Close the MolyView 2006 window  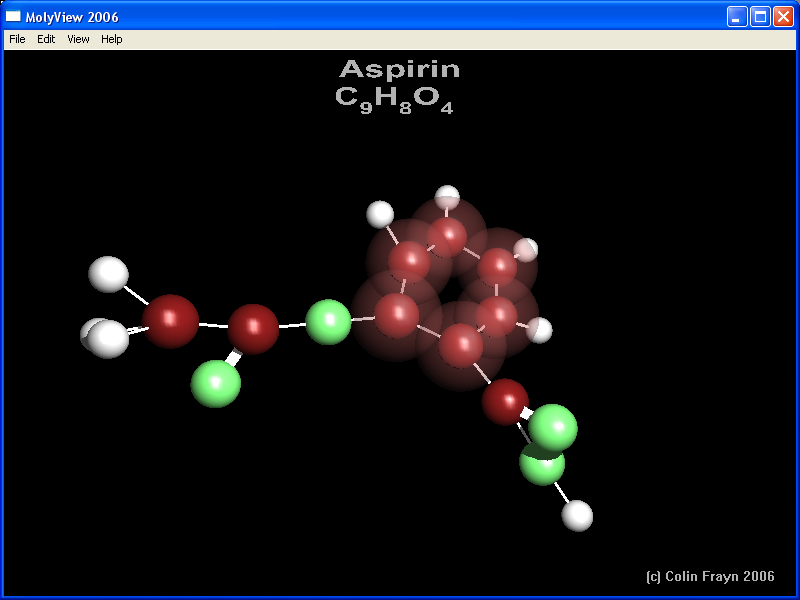coord(783,16)
